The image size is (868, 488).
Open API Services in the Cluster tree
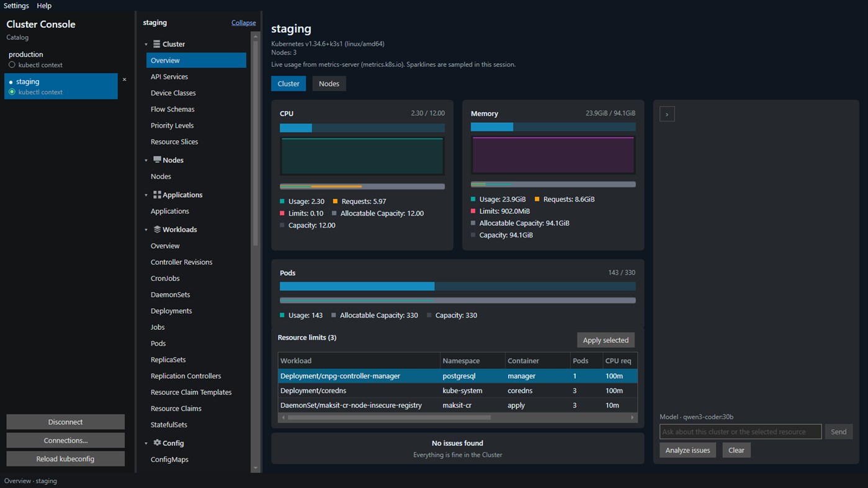pyautogui.click(x=169, y=76)
